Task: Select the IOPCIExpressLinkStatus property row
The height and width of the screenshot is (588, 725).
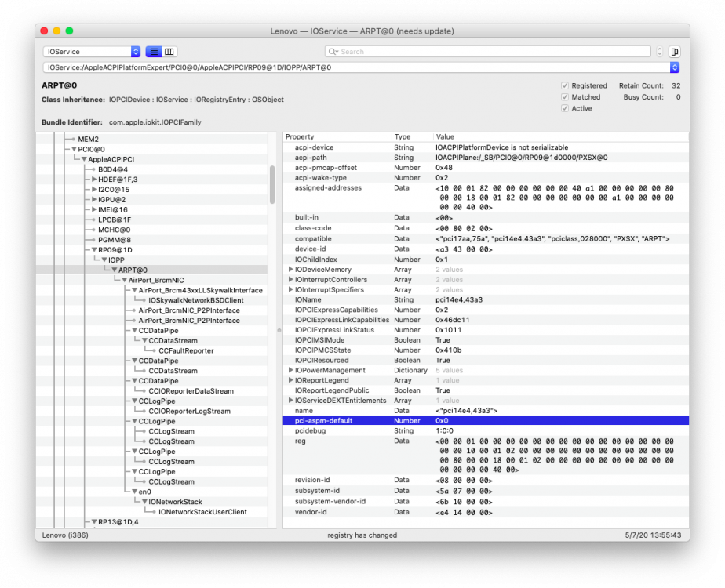Action: (x=486, y=330)
